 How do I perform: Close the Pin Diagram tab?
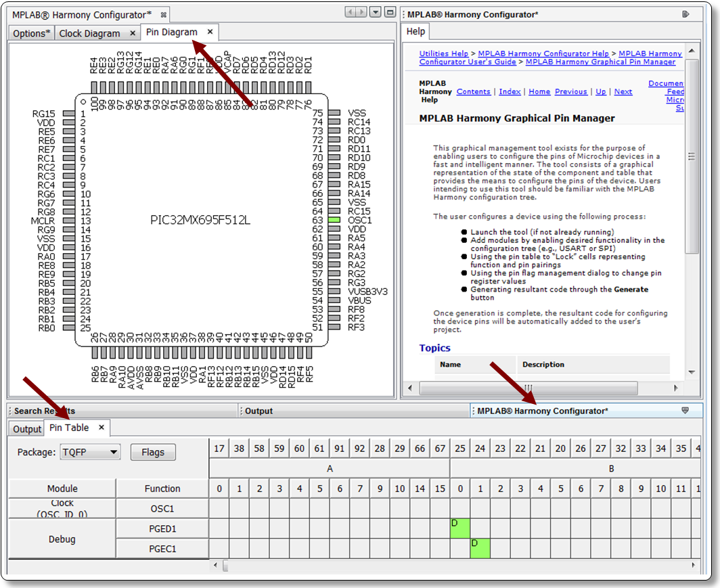coord(210,32)
